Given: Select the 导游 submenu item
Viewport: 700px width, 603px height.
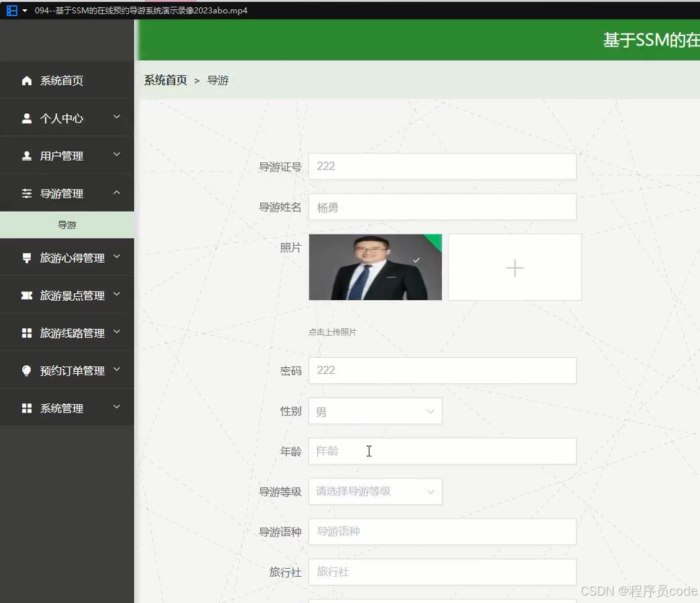Looking at the screenshot, I should 67,225.
